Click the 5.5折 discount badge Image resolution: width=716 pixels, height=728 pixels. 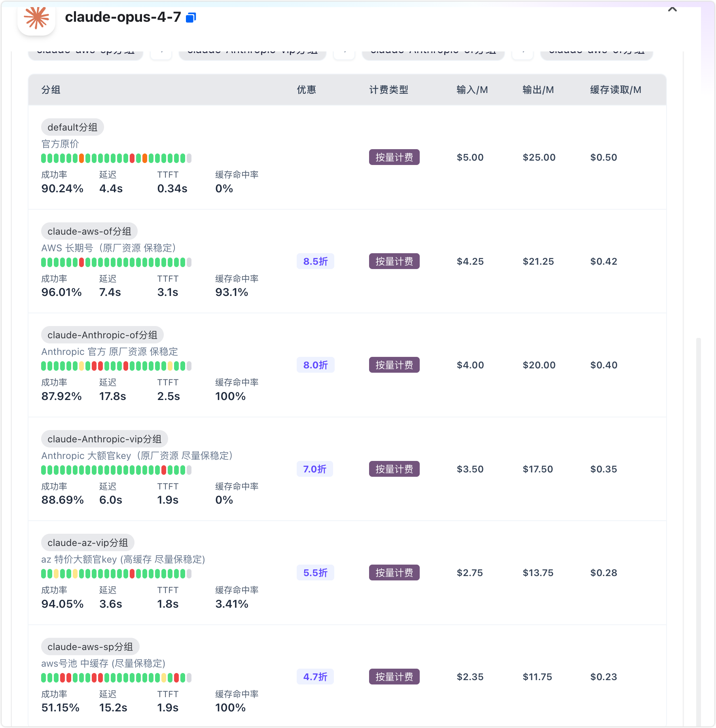(x=315, y=573)
